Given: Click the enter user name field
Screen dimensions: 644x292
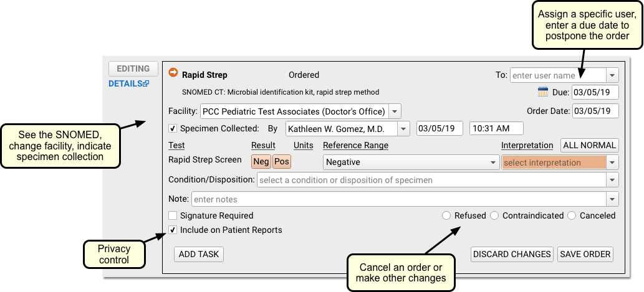Looking at the screenshot, I should (x=558, y=75).
